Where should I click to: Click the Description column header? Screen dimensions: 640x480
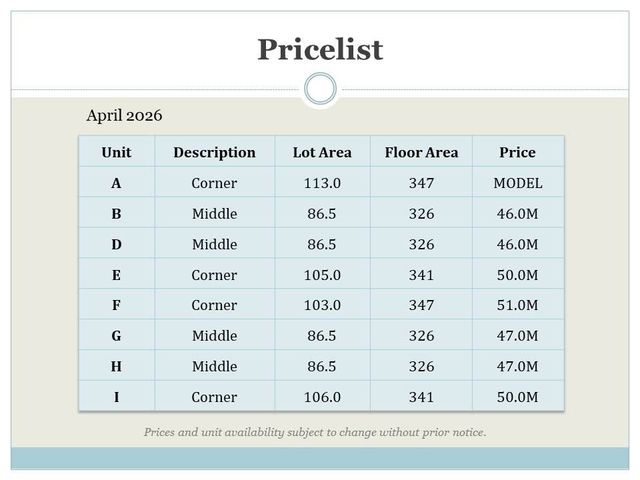214,152
